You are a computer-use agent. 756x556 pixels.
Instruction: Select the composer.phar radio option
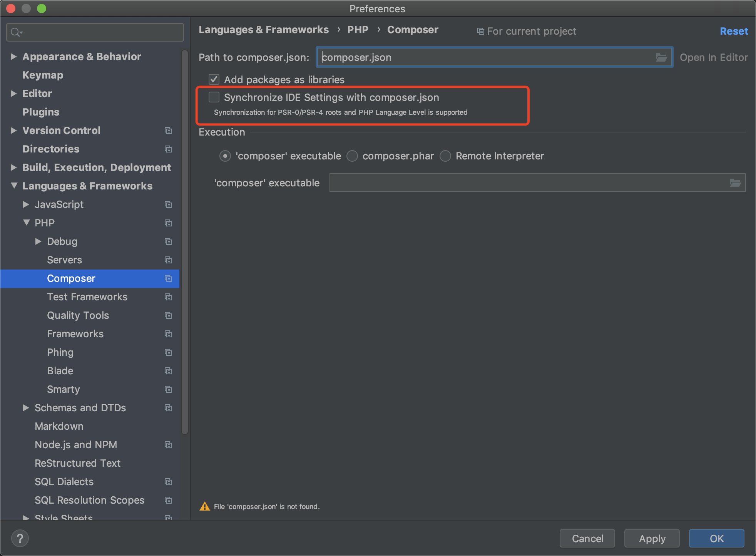click(352, 156)
